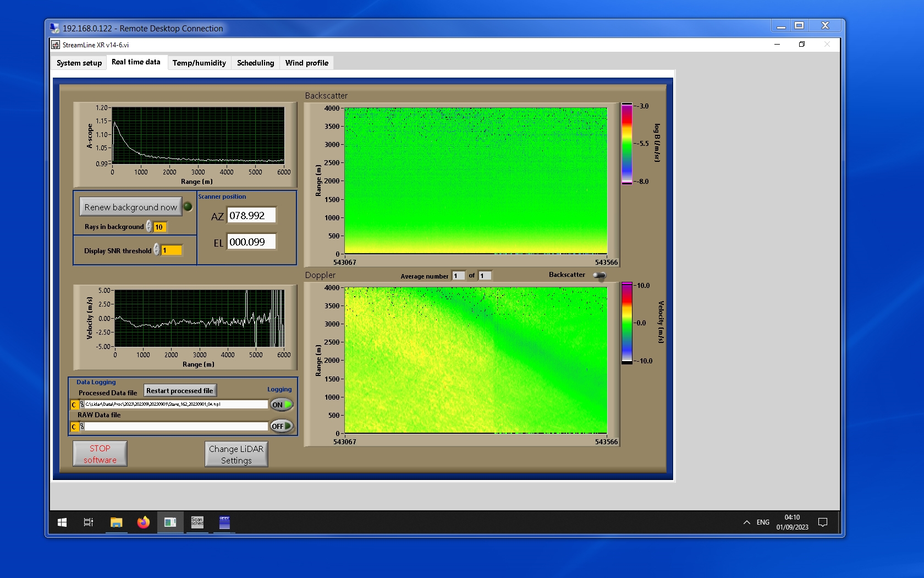Flip the Backscatter toggle switch
The image size is (924, 578).
point(599,275)
